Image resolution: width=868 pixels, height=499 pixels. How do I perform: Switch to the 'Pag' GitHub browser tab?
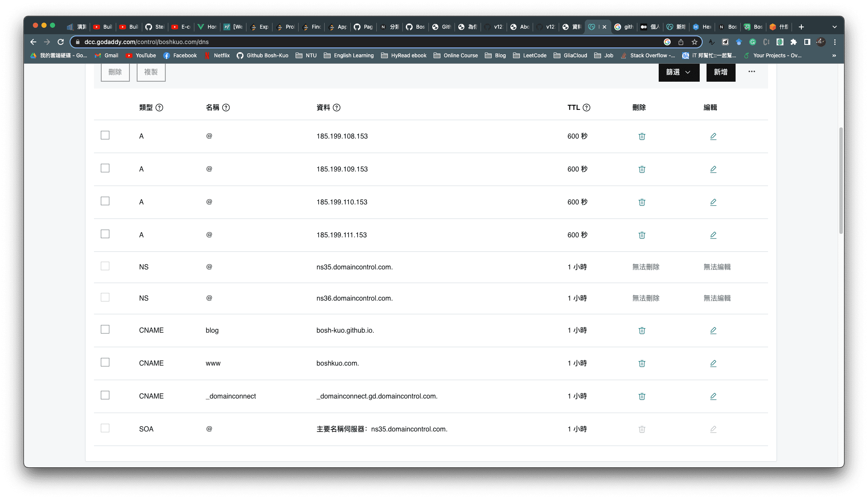363,27
